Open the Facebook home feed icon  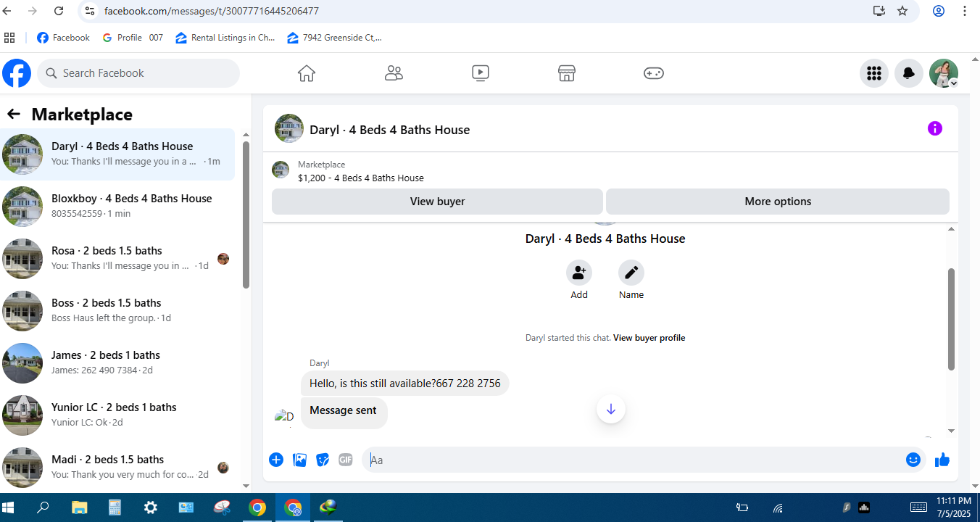(x=307, y=73)
